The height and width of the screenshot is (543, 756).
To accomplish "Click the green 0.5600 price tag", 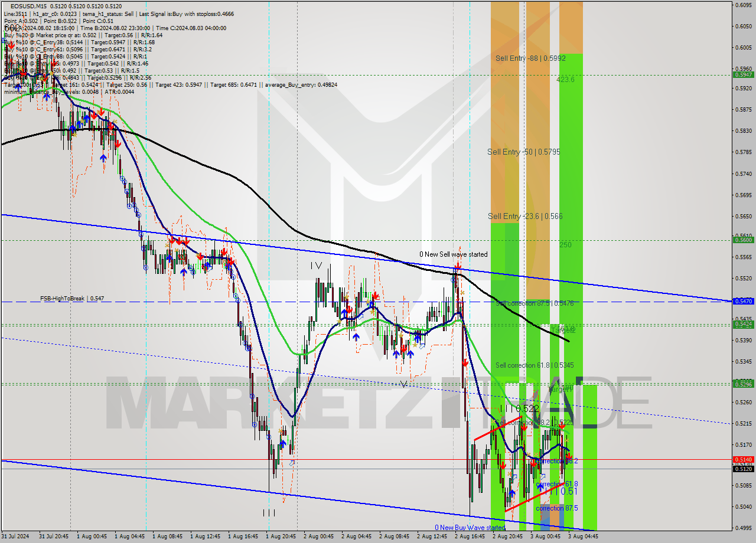I will (743, 240).
